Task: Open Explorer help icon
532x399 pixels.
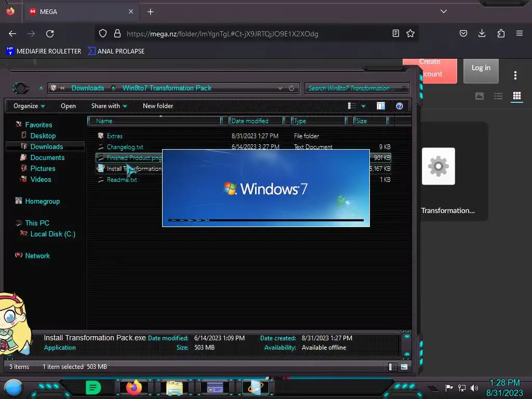Action: pos(400,106)
